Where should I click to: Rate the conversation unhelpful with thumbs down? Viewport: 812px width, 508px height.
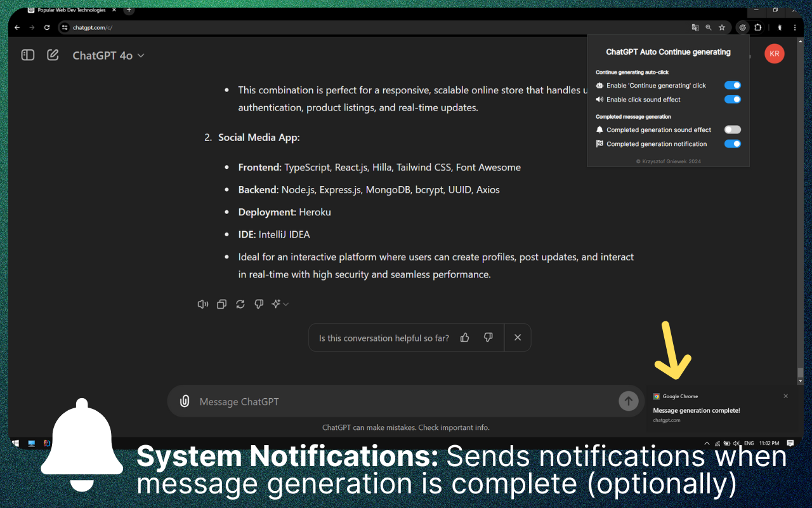pyautogui.click(x=488, y=338)
